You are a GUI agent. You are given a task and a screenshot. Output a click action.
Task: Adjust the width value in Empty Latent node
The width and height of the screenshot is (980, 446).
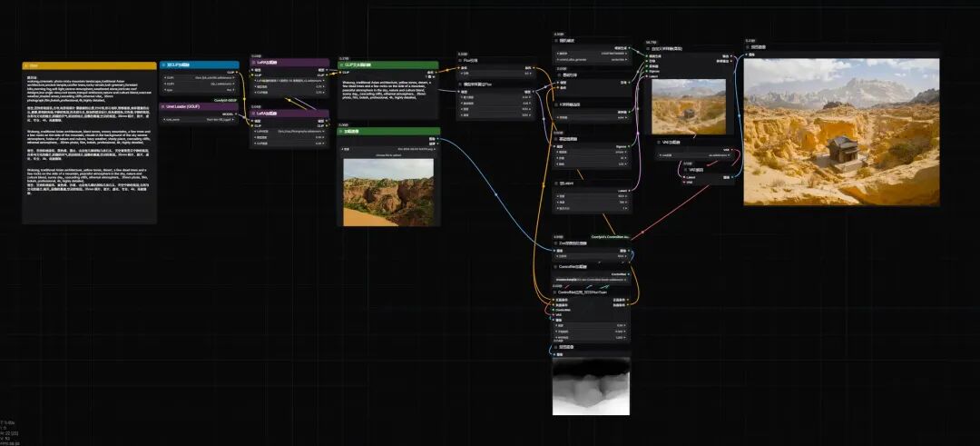pyautogui.click(x=592, y=196)
